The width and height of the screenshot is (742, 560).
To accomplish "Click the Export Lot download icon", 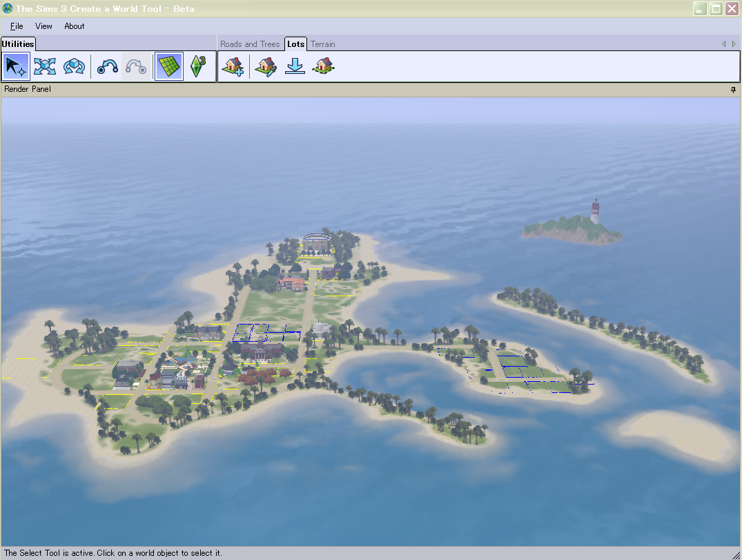I will click(295, 66).
